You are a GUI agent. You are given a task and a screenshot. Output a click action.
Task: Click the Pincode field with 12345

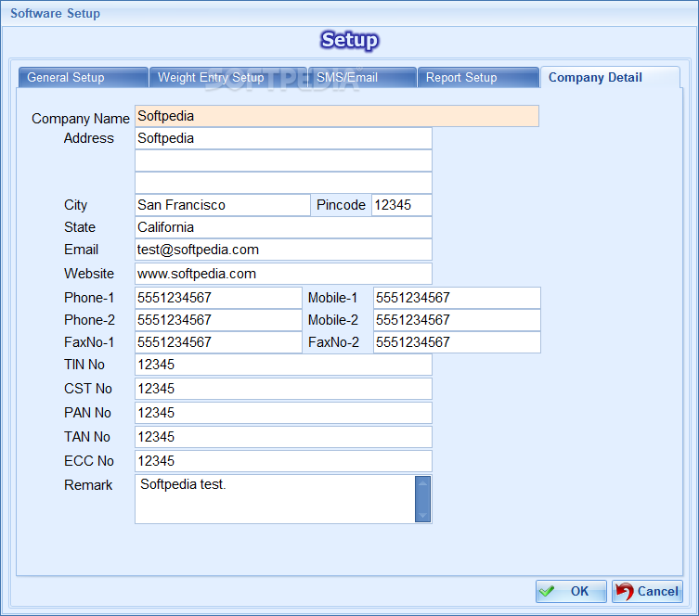click(402, 205)
